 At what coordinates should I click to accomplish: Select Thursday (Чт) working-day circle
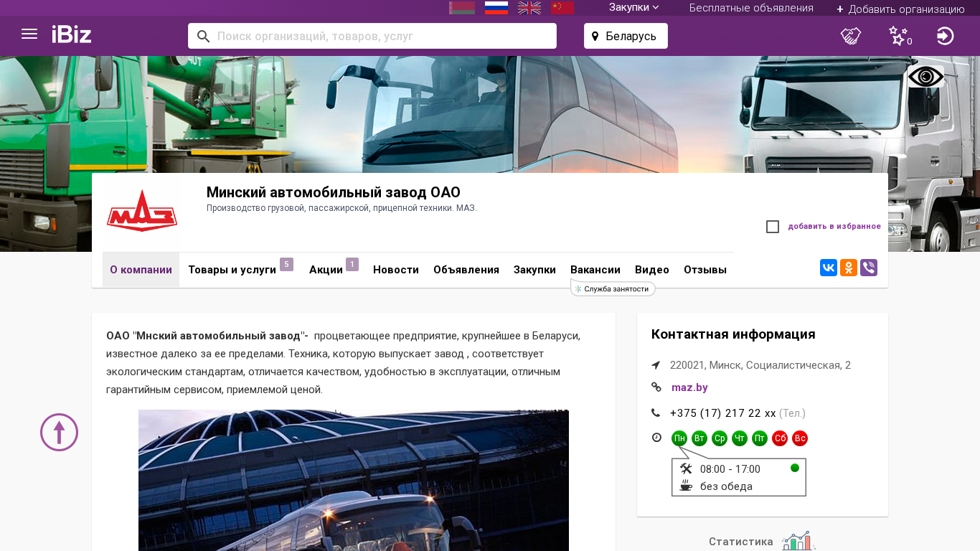[740, 438]
